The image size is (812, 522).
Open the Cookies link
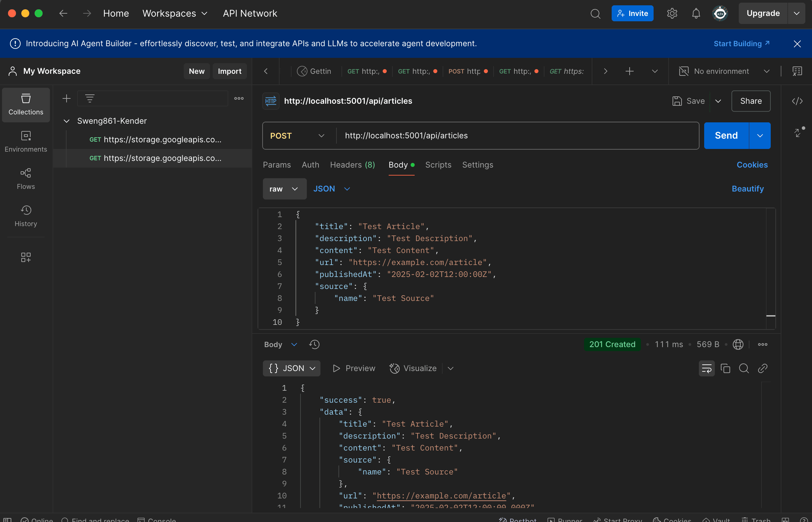(752, 165)
